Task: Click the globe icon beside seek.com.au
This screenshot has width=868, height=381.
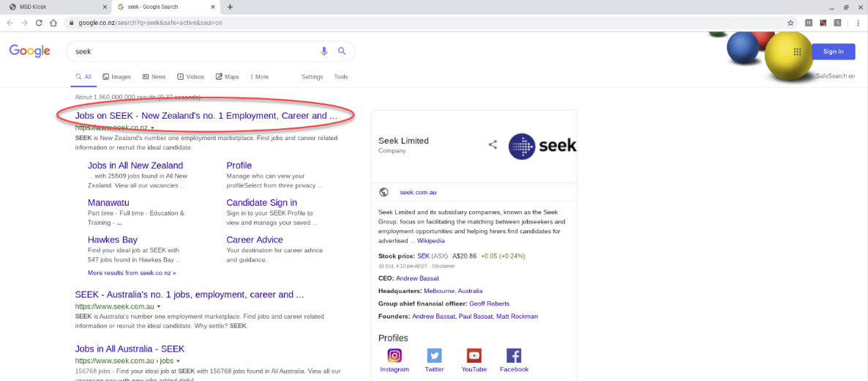Action: coord(384,193)
